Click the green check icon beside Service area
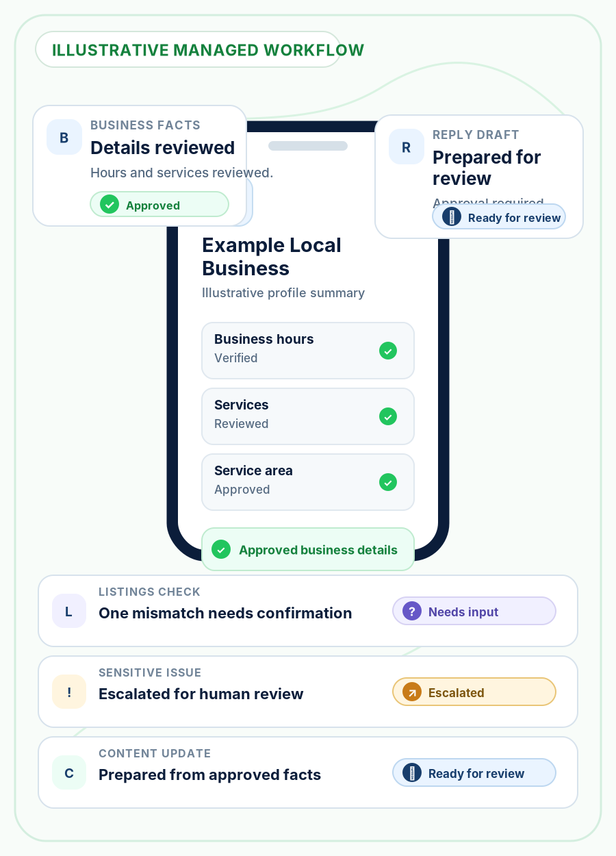616x856 pixels. [x=388, y=482]
